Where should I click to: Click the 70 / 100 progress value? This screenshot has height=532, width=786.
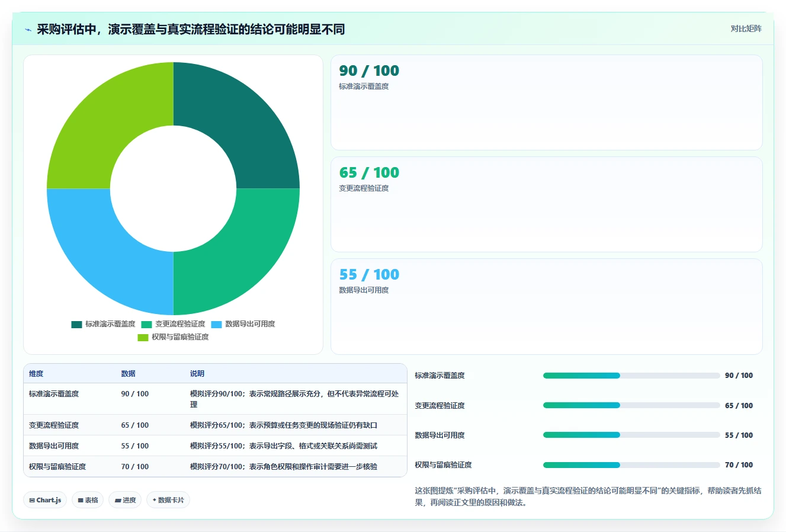tap(739, 465)
